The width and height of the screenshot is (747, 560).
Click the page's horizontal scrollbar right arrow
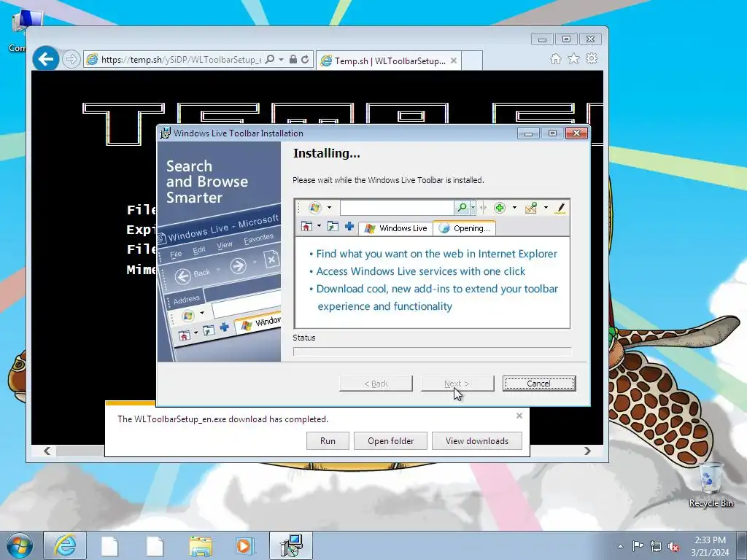click(x=587, y=451)
